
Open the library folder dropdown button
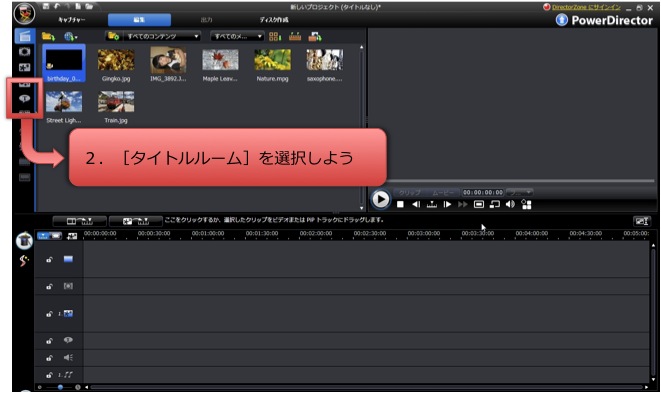113,37
